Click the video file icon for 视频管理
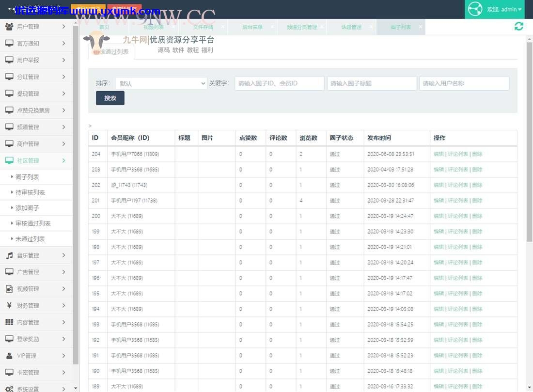Viewport: 533px width, 392px height. click(9, 289)
